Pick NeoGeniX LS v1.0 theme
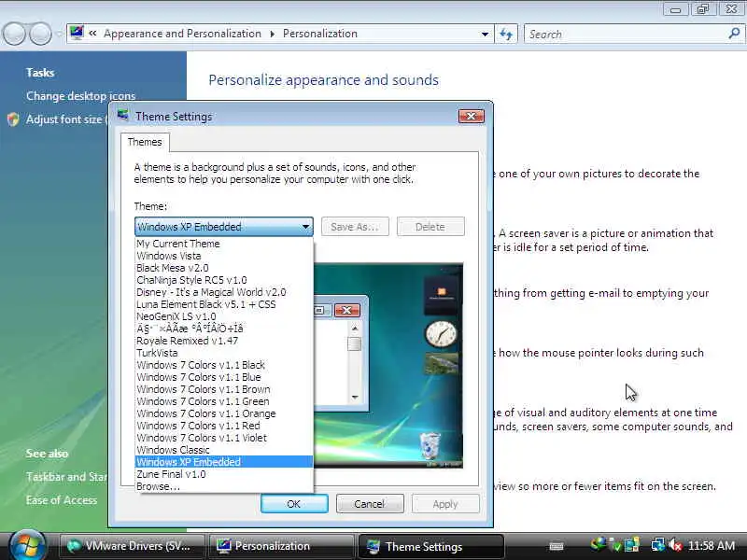 point(224,316)
